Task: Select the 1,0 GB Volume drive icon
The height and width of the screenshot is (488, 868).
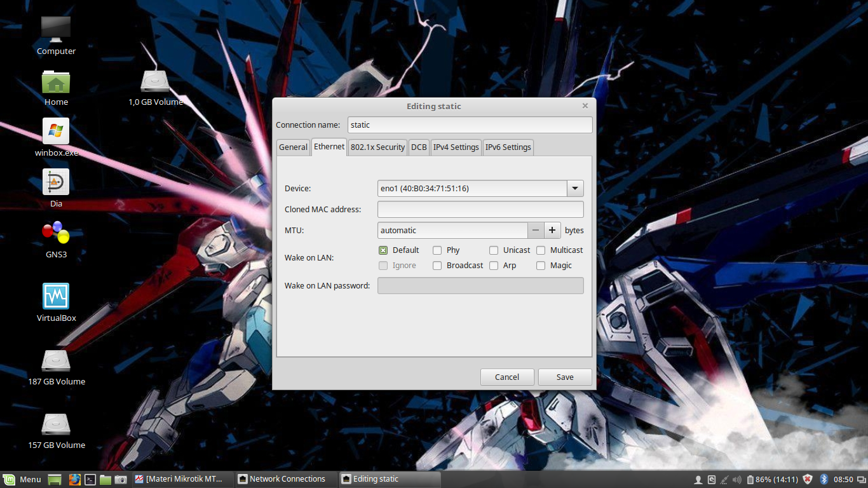Action: (155, 82)
